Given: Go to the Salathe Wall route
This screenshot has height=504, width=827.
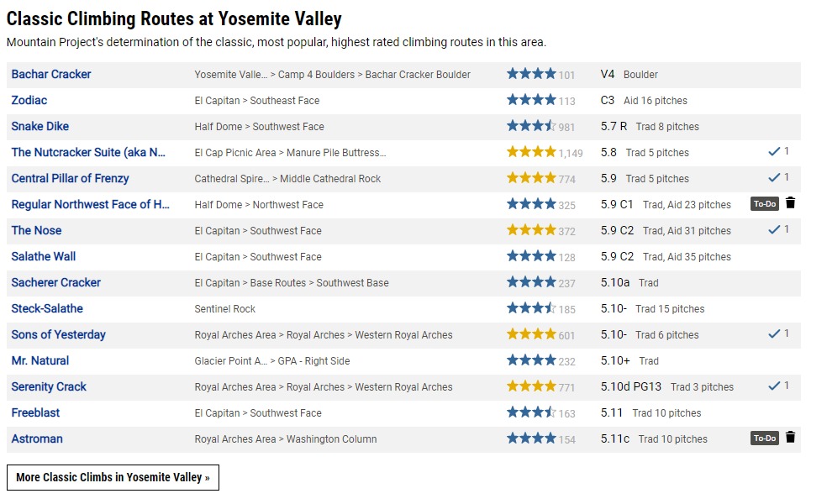Looking at the screenshot, I should point(44,257).
